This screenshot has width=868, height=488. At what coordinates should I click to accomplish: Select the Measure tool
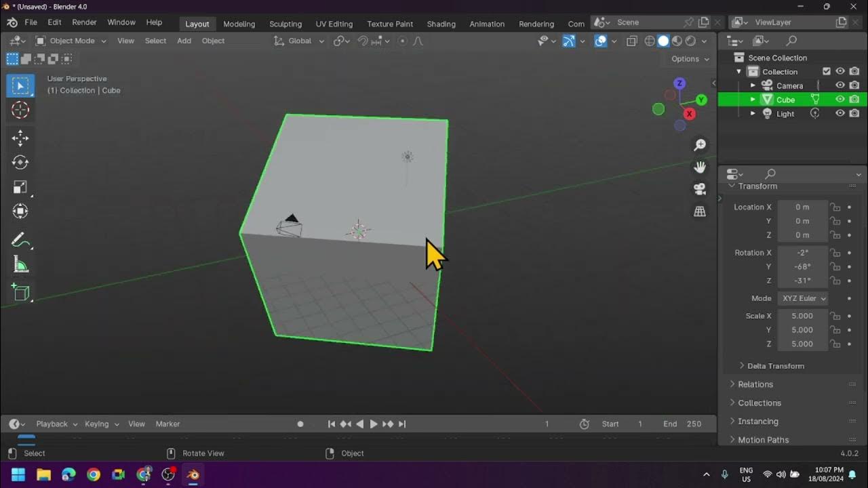(20, 264)
